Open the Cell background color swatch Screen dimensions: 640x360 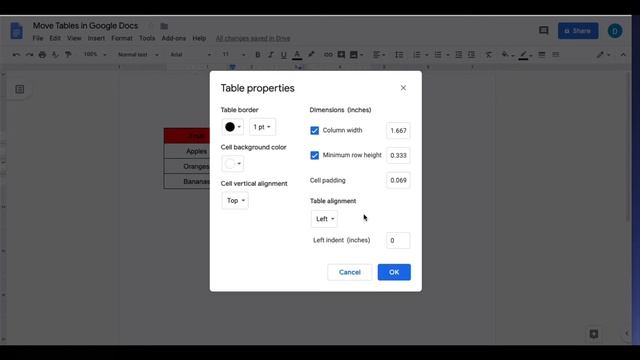tap(233, 164)
